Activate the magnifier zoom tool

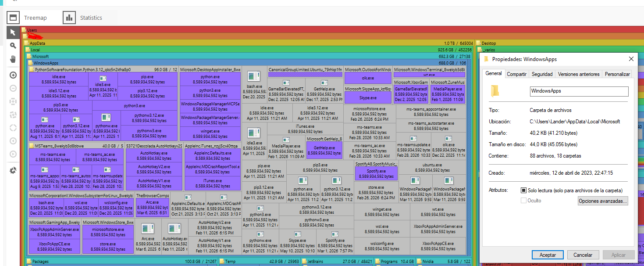coord(13,46)
